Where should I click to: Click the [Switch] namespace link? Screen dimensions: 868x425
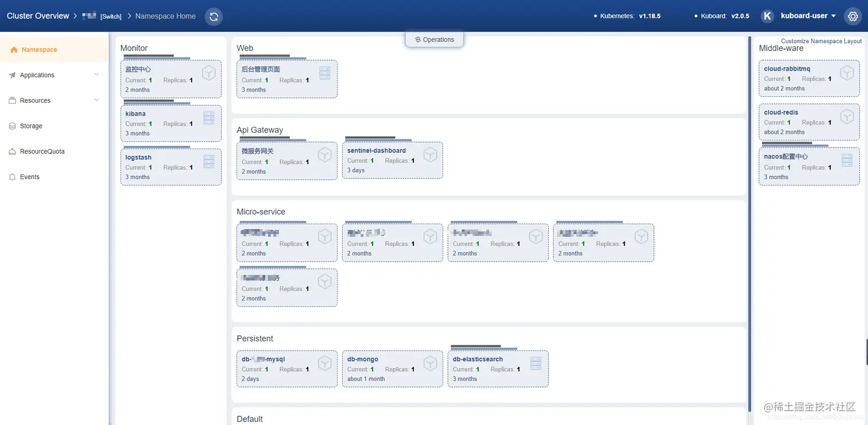(111, 17)
